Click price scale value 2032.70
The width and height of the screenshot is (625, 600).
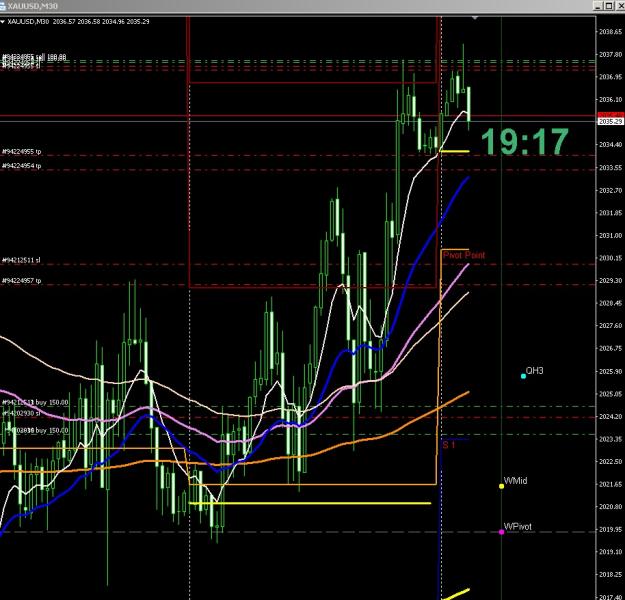tap(610, 190)
